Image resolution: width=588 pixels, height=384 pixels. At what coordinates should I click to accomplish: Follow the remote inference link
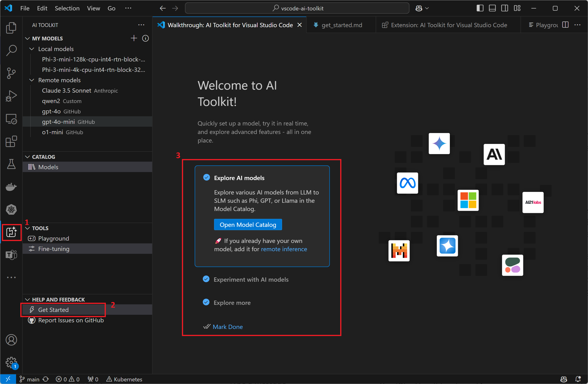coord(284,249)
